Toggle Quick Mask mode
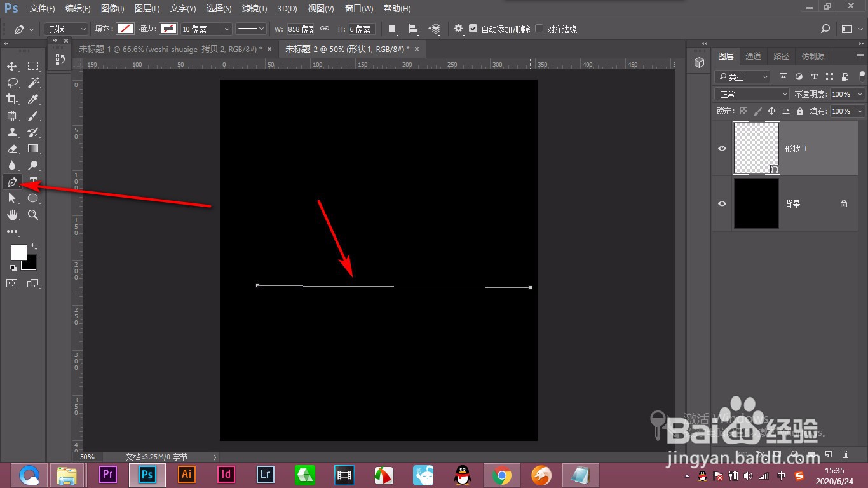The height and width of the screenshot is (488, 868). tap(12, 283)
